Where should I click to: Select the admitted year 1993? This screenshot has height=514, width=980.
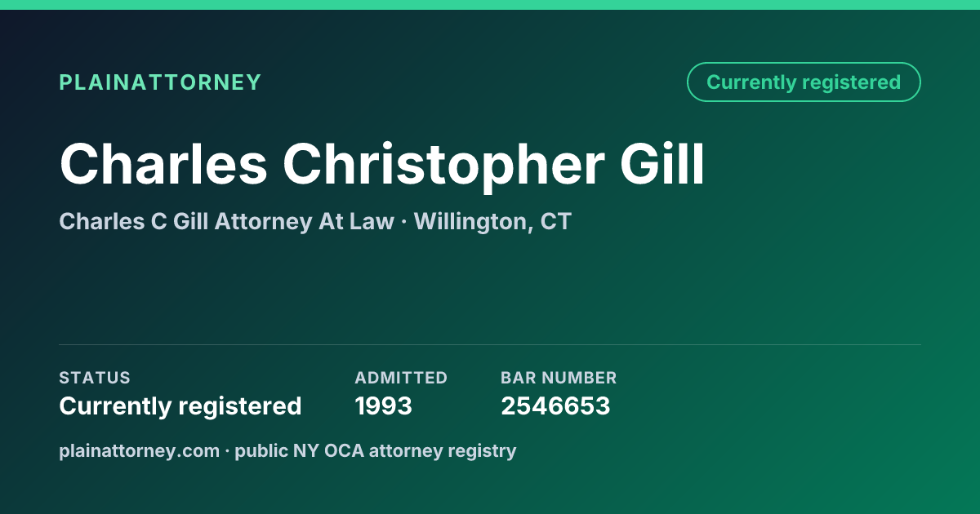tap(383, 406)
